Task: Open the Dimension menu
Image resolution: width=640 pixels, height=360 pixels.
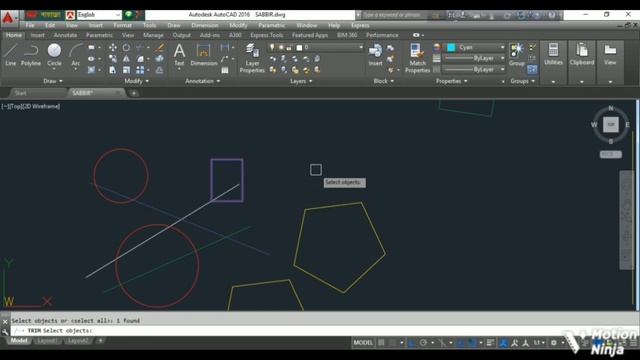Action: click(x=205, y=25)
